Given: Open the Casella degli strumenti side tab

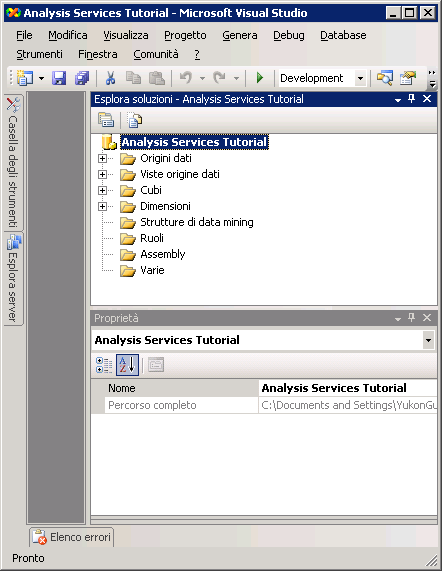Looking at the screenshot, I should click(13, 163).
